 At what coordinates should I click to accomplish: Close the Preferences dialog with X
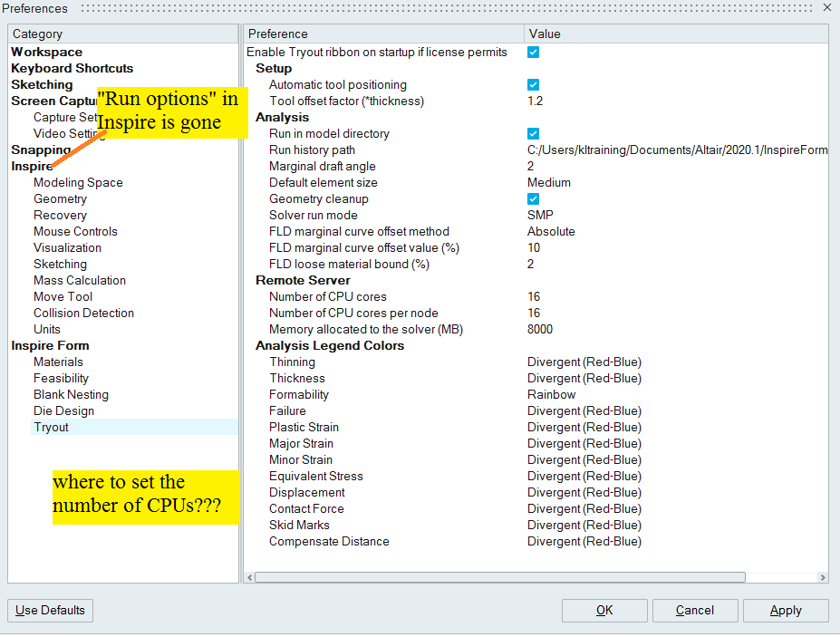(x=826, y=7)
